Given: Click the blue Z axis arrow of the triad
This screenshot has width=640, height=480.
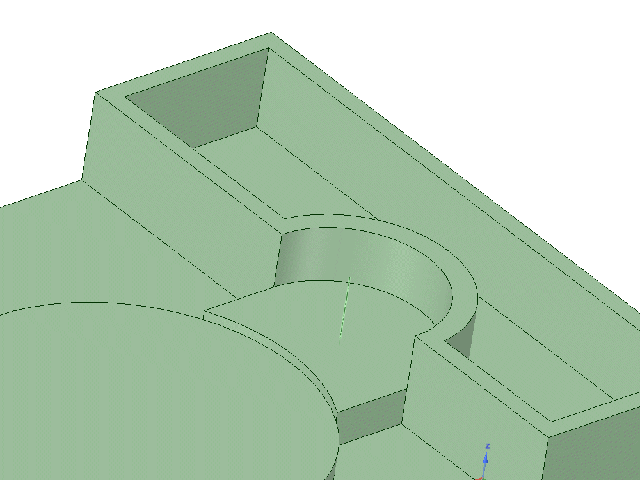Looking at the screenshot, I should pos(486,458).
